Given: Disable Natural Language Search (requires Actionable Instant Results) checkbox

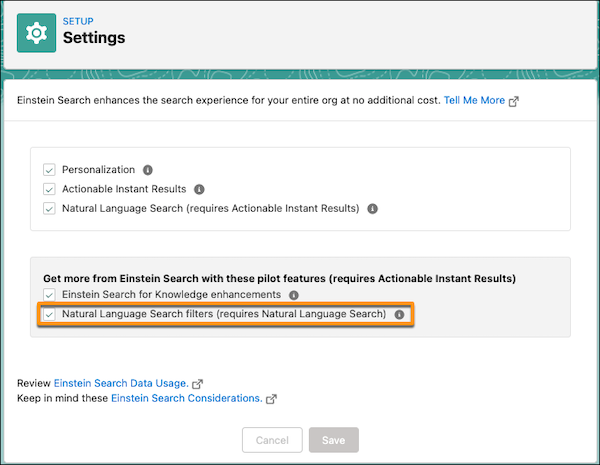Looking at the screenshot, I should pos(49,209).
